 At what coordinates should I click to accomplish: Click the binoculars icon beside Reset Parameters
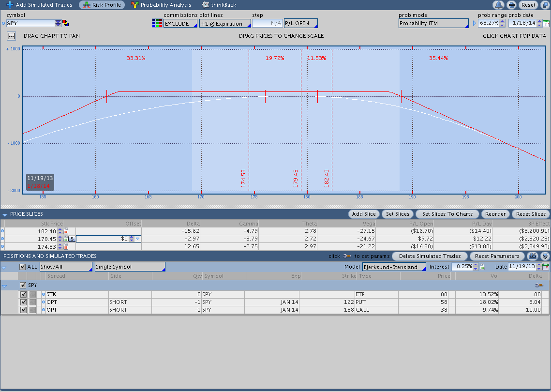[x=533, y=256]
